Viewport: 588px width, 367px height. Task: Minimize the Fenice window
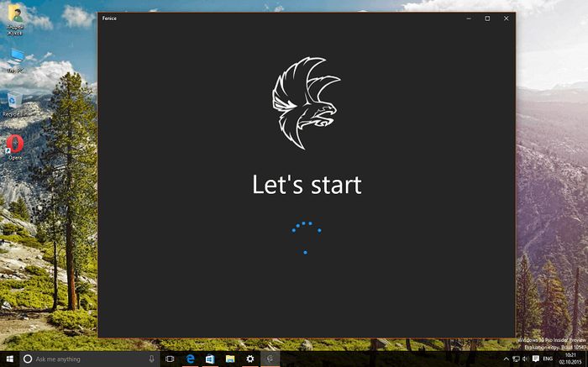coord(468,18)
